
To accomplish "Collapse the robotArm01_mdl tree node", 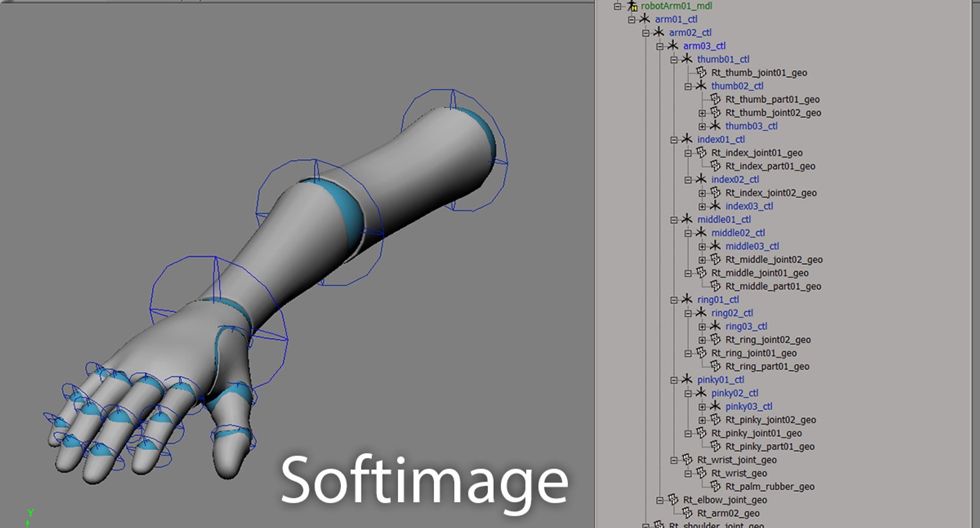I will click(618, 6).
